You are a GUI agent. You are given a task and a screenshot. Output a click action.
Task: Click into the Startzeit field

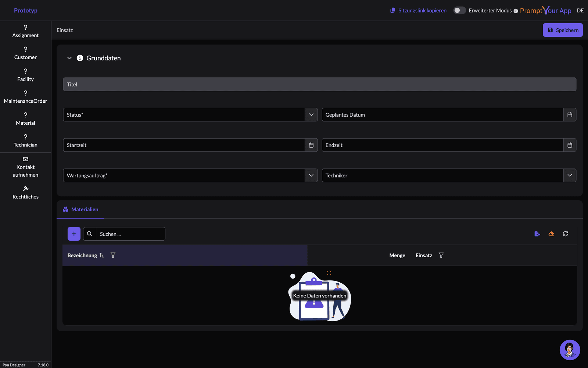pyautogui.click(x=184, y=145)
